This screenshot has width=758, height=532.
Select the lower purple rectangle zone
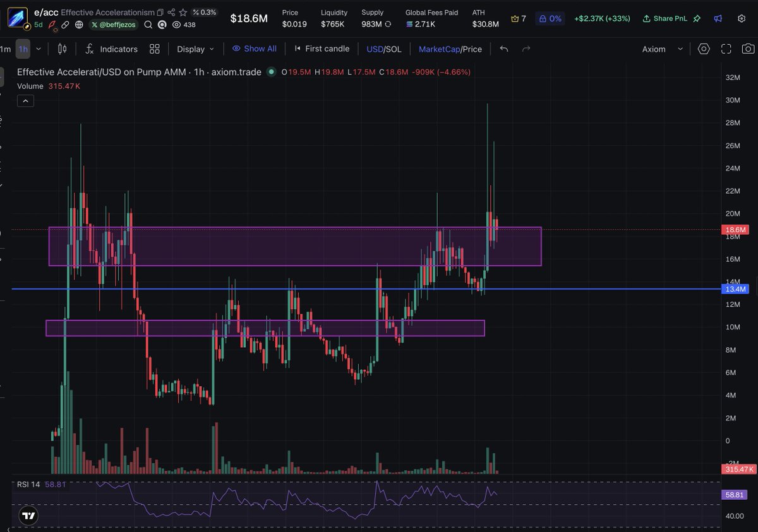pos(265,328)
